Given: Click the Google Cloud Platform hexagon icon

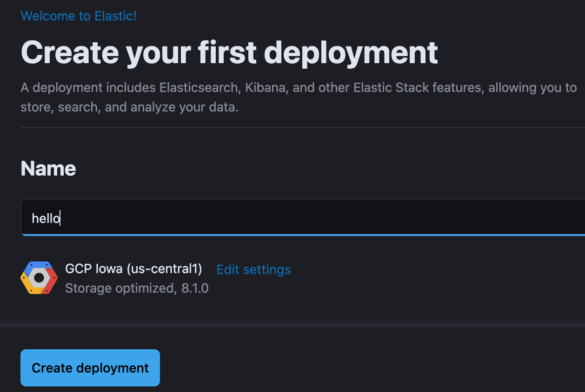Looking at the screenshot, I should click(39, 278).
